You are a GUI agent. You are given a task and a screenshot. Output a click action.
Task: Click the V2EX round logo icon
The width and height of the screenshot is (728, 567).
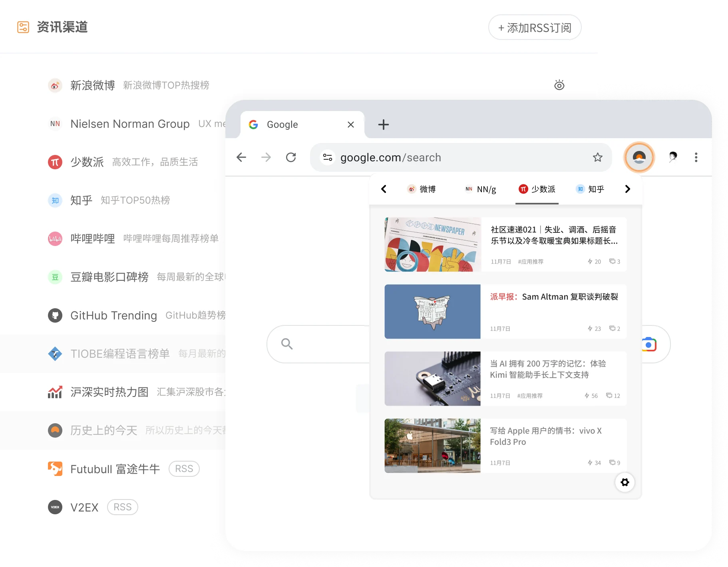click(55, 507)
